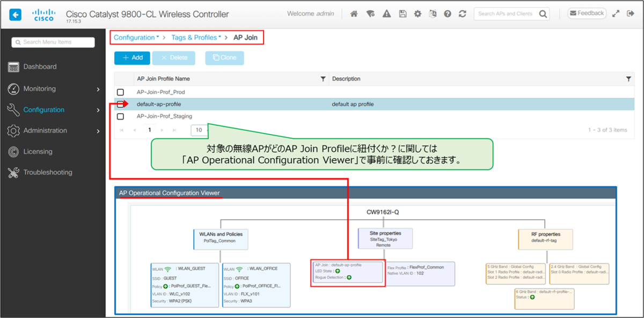
Task: Click the 5 GHz Band Global Config box
Action: (516, 274)
